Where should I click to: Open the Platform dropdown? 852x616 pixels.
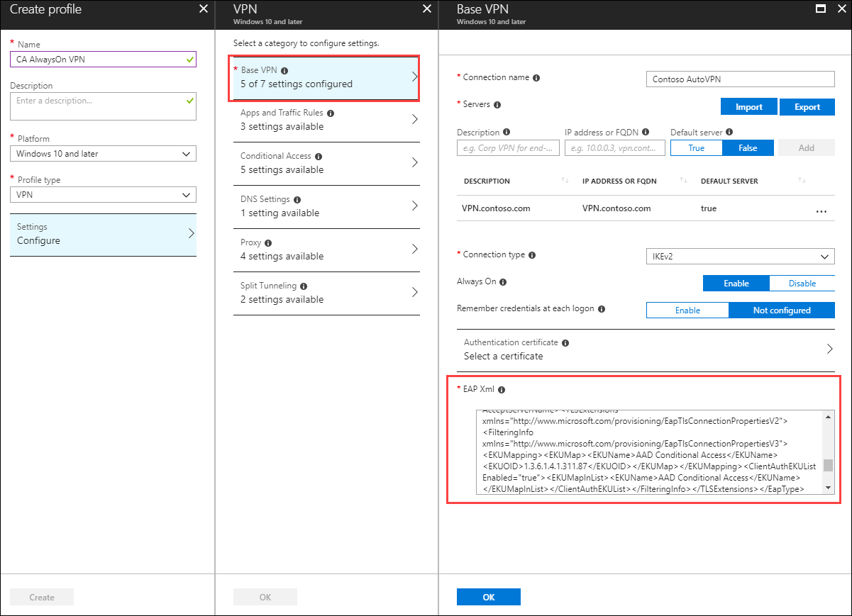[103, 153]
